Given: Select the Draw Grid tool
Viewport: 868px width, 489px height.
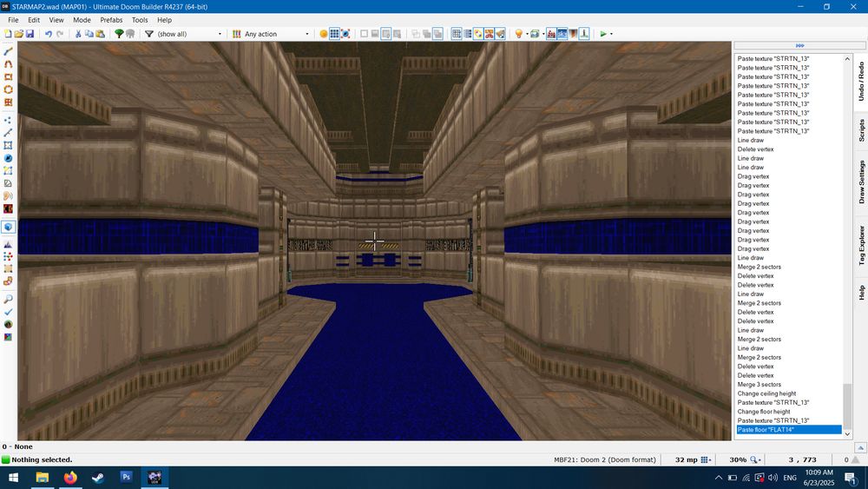Looking at the screenshot, I should pyautogui.click(x=8, y=102).
